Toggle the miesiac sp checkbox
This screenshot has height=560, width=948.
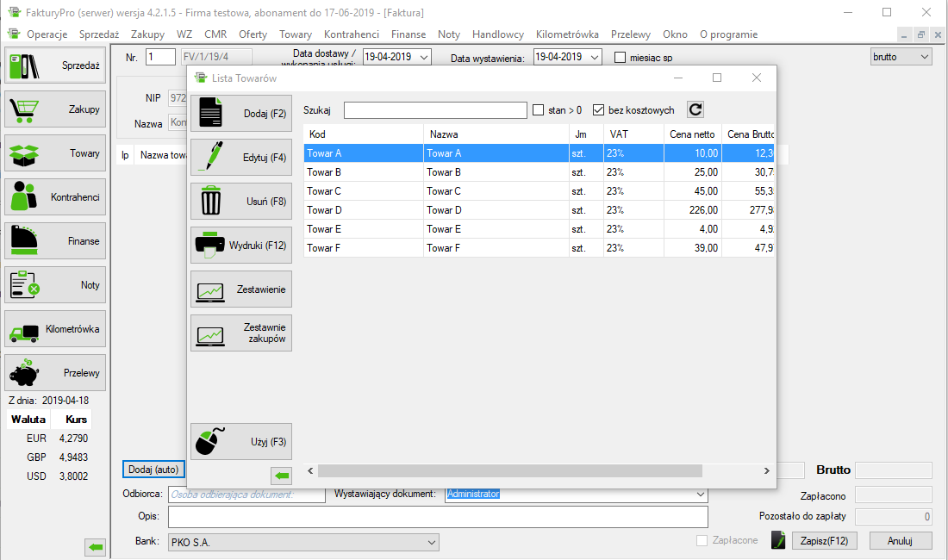pyautogui.click(x=620, y=58)
